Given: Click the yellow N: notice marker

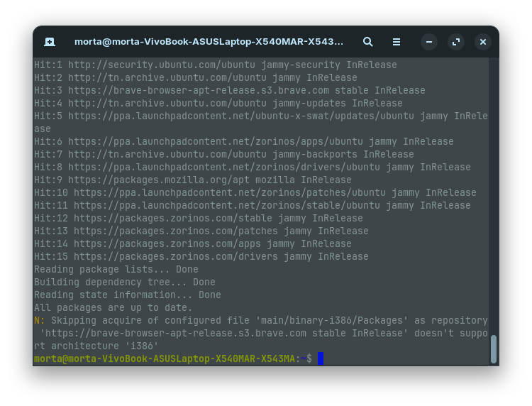Looking at the screenshot, I should pos(40,320).
